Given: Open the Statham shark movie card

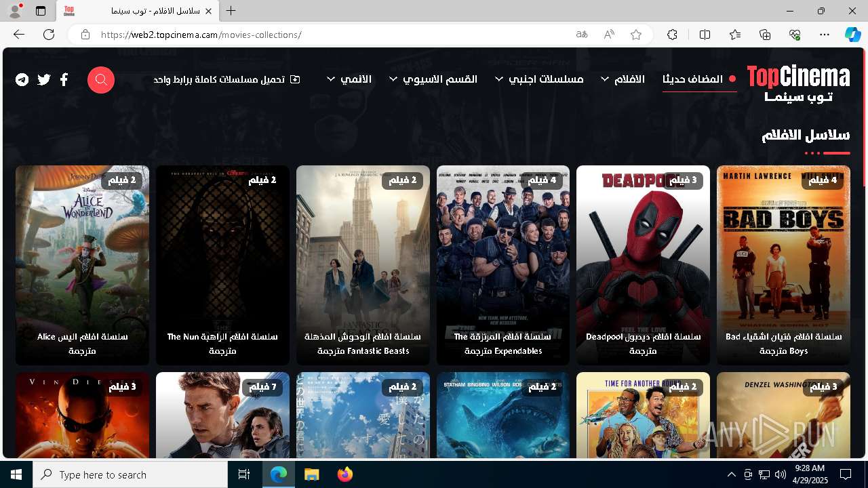Looking at the screenshot, I should (x=503, y=415).
